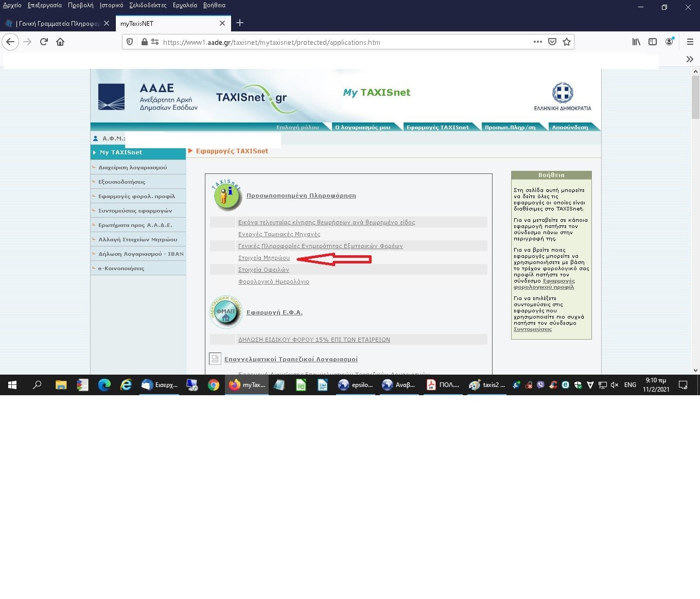700x599 pixels.
Task: Switch to Γενική Γραμματεία Πληροφορ tab
Action: click(57, 23)
